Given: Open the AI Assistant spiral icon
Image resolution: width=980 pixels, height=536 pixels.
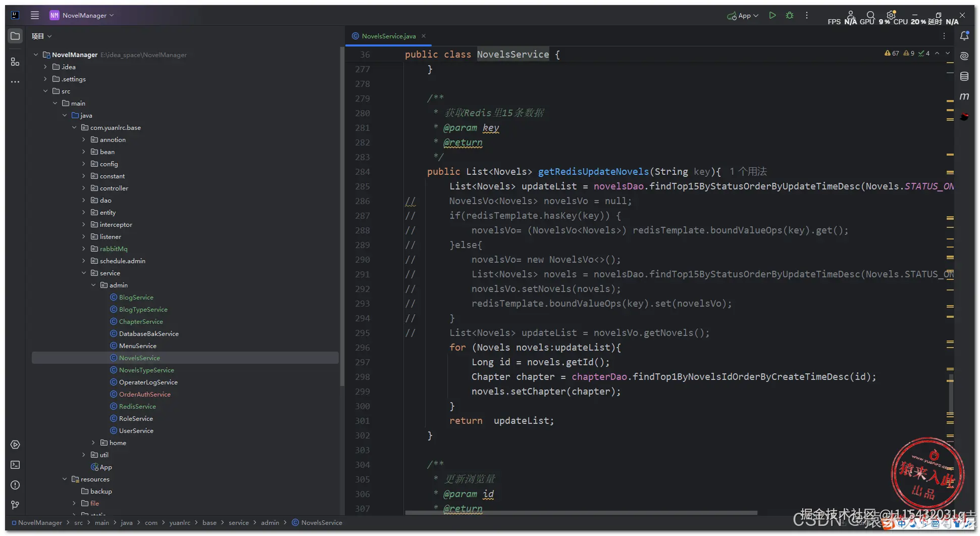Looking at the screenshot, I should click(964, 56).
